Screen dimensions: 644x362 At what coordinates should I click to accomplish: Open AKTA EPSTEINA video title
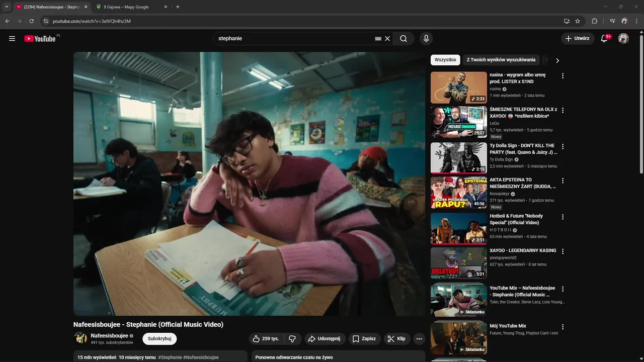tap(523, 183)
